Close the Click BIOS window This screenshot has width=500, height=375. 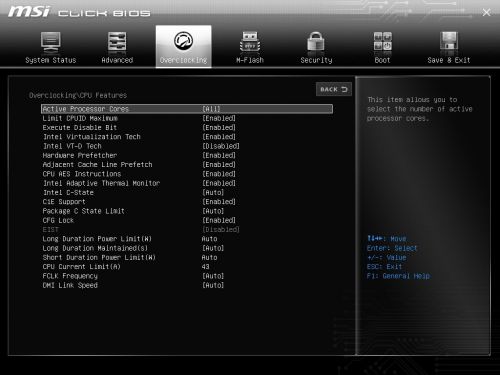coord(486,13)
